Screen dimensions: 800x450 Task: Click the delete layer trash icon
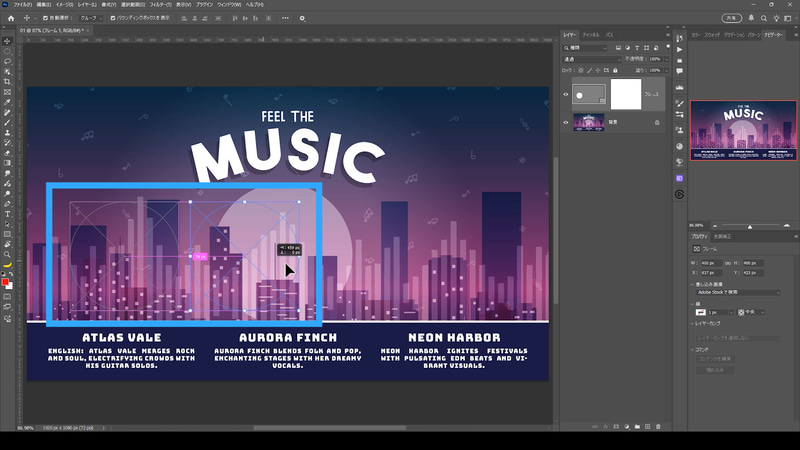tap(657, 427)
